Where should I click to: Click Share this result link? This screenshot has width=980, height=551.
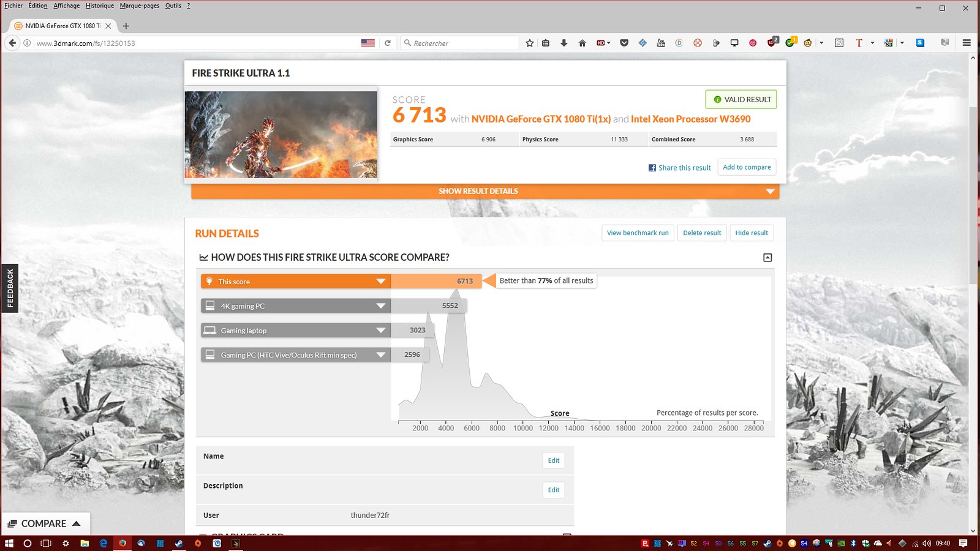coord(680,168)
